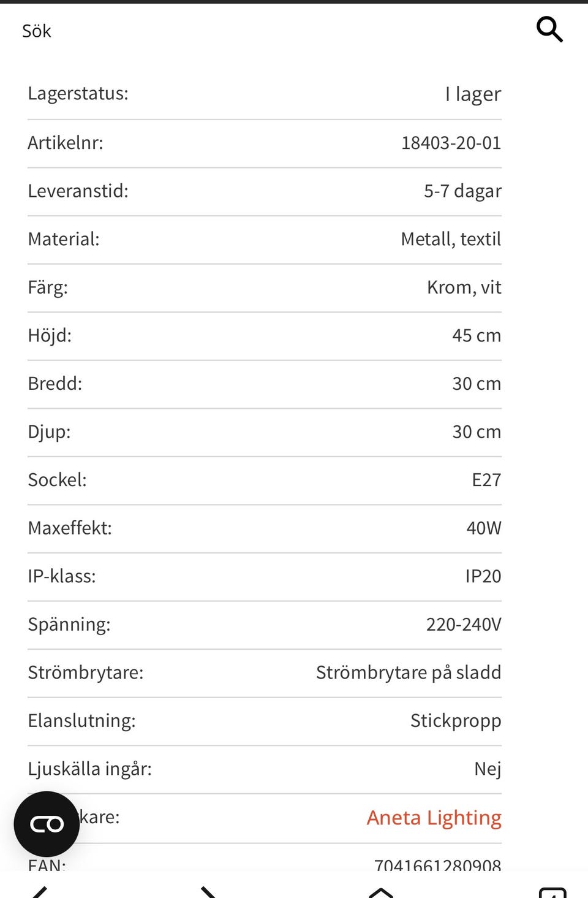Tap the EAN number 7041661280908
The image size is (588, 898).
437,865
